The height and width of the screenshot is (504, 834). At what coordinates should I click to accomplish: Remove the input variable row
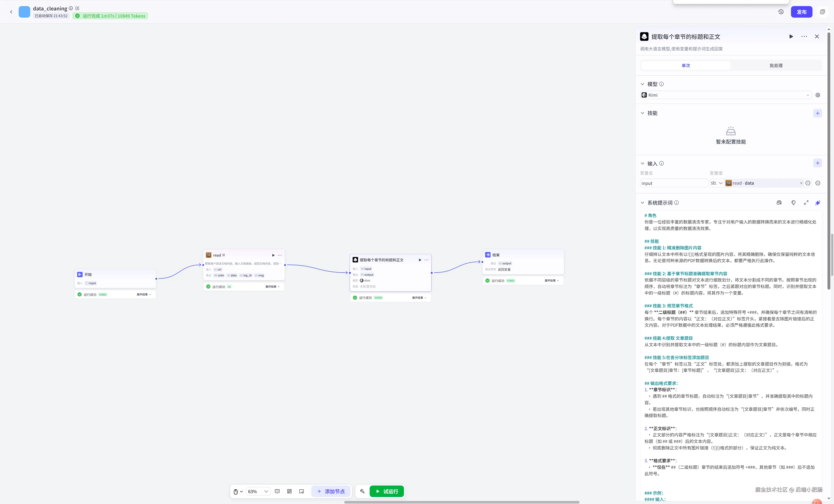818,183
